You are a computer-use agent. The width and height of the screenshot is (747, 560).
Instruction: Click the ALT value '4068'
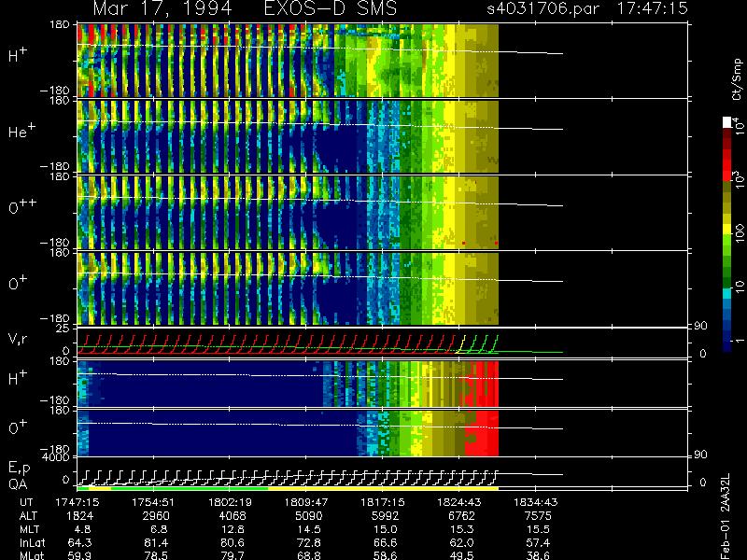pos(233,516)
